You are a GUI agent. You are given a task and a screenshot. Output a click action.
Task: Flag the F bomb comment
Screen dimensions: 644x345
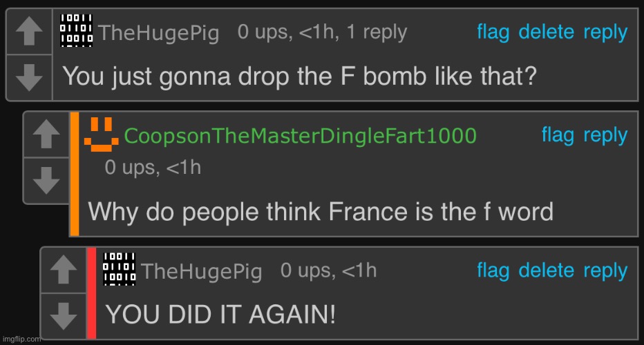coord(493,32)
